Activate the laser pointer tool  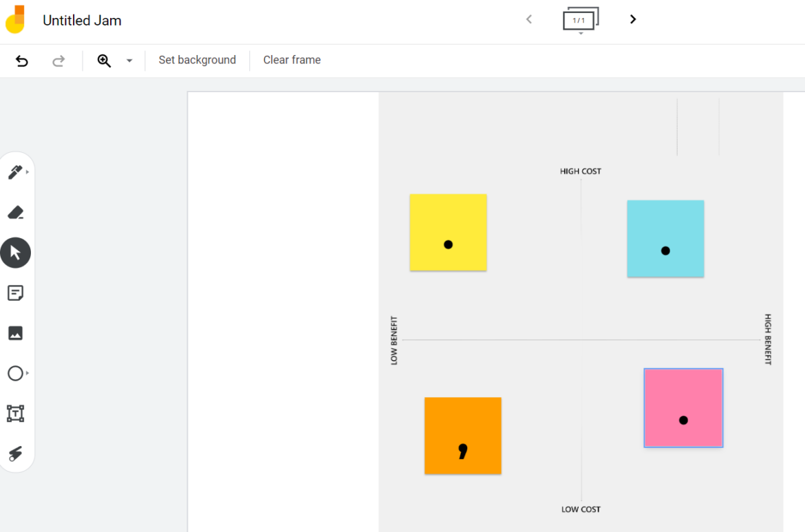pos(16,454)
